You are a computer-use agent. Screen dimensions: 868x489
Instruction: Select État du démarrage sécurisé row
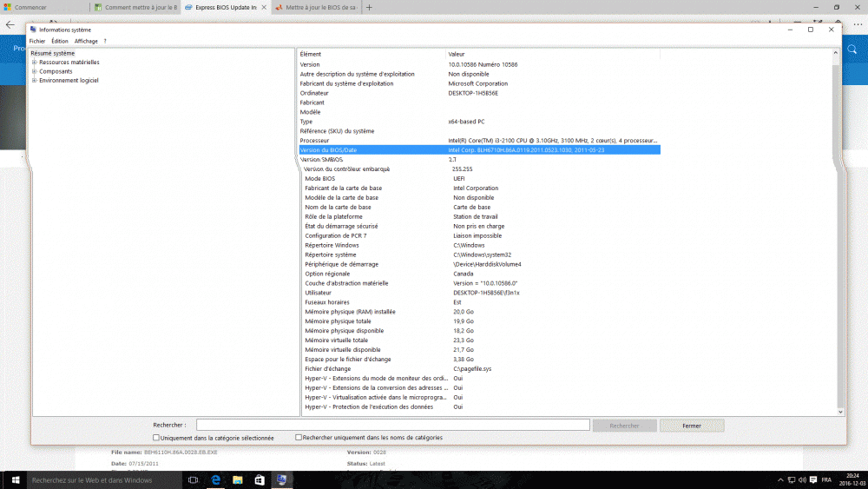pyautogui.click(x=482, y=226)
